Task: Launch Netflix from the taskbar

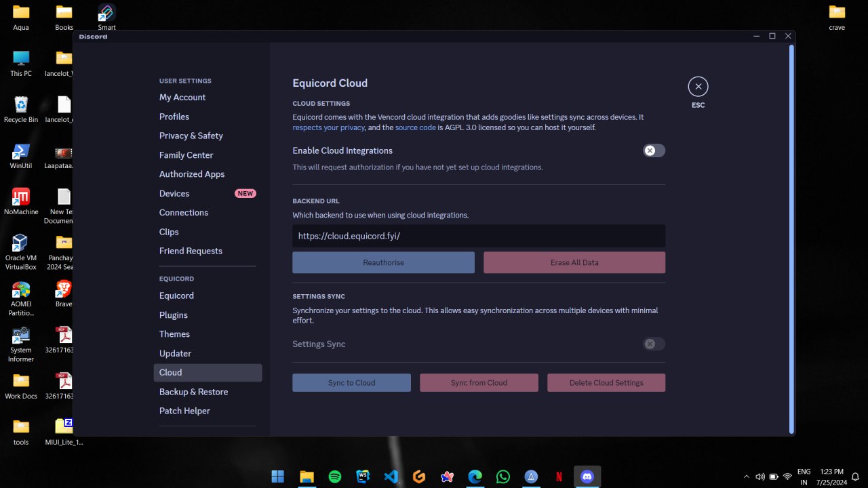Action: click(x=559, y=476)
